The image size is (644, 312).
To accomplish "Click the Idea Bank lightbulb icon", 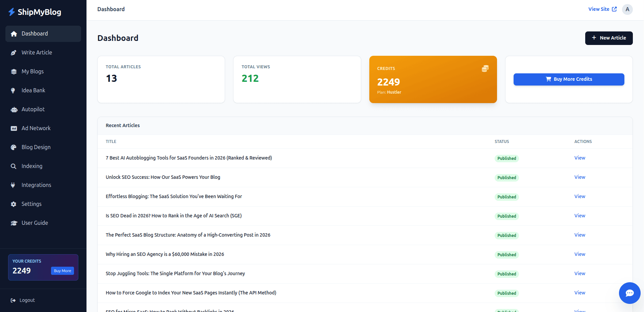I will point(14,90).
